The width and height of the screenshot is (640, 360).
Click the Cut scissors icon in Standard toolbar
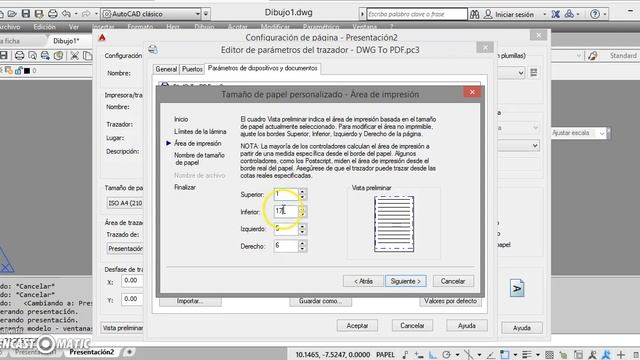coord(75,56)
